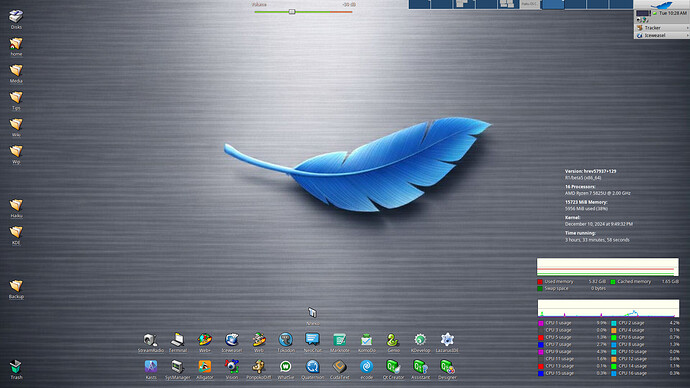Launch WhatSie icon
This screenshot has width=690, height=388.
pyautogui.click(x=286, y=366)
